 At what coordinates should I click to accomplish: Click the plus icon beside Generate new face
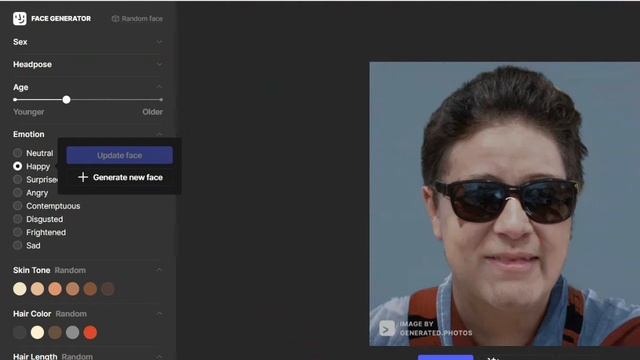[83, 177]
